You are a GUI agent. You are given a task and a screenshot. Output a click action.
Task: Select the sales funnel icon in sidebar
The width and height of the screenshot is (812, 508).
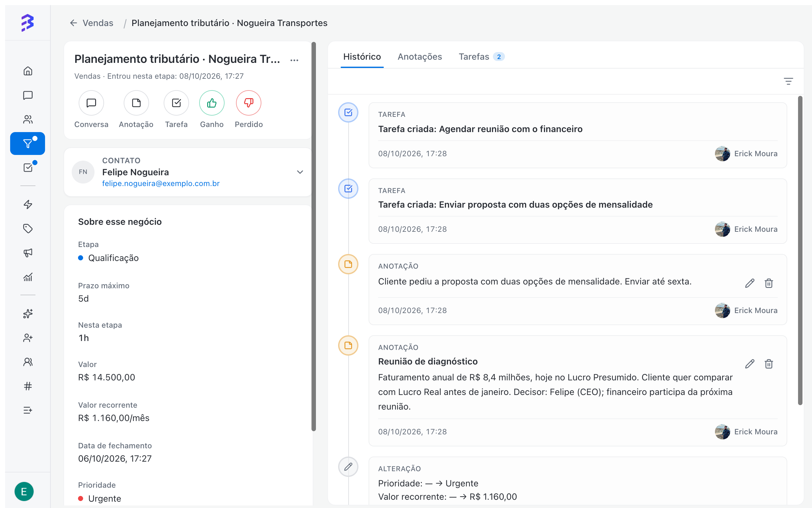(x=28, y=144)
